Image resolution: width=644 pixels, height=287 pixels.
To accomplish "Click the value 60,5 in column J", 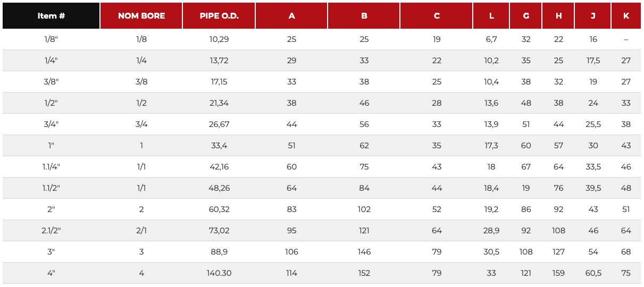I will click(x=593, y=273).
